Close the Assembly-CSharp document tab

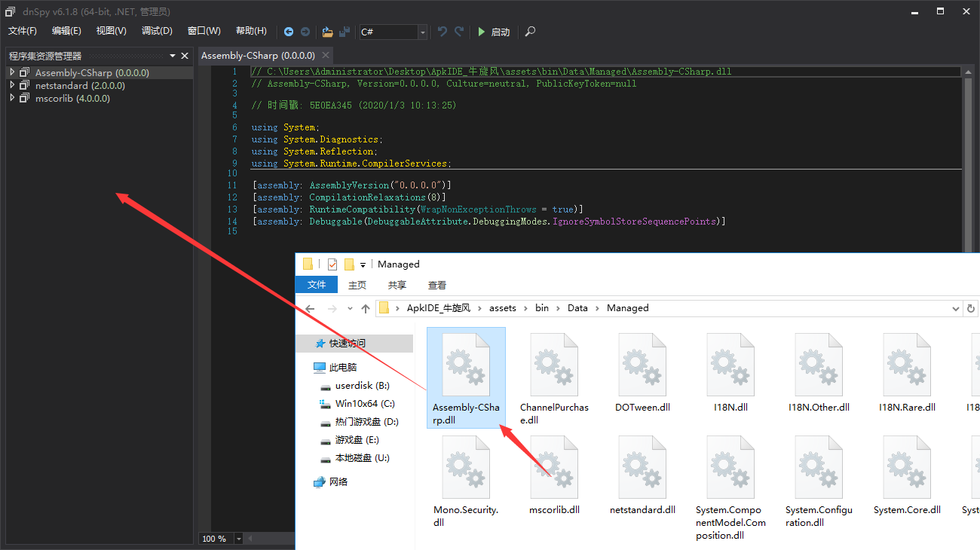click(x=326, y=55)
